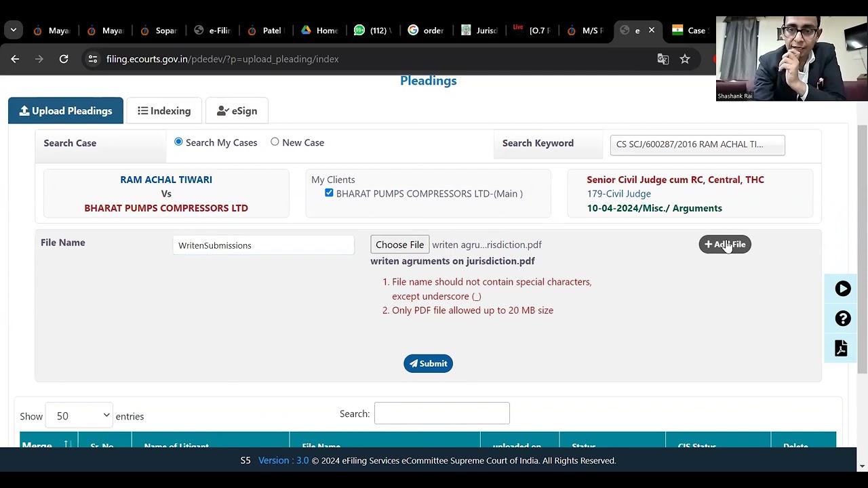Click the Version : 3.0 footer text
The height and width of the screenshot is (488, 868).
(283, 460)
